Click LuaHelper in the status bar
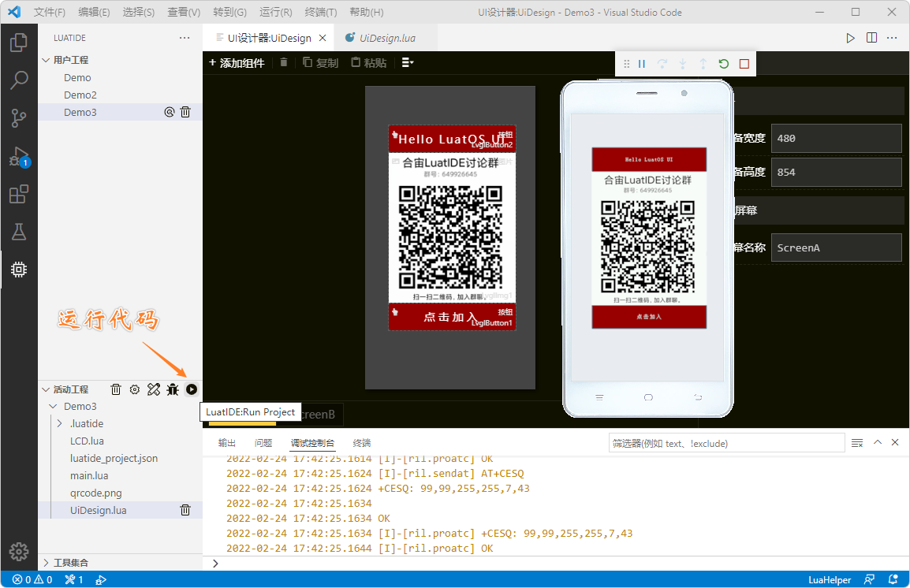This screenshot has width=910, height=588. (830, 579)
